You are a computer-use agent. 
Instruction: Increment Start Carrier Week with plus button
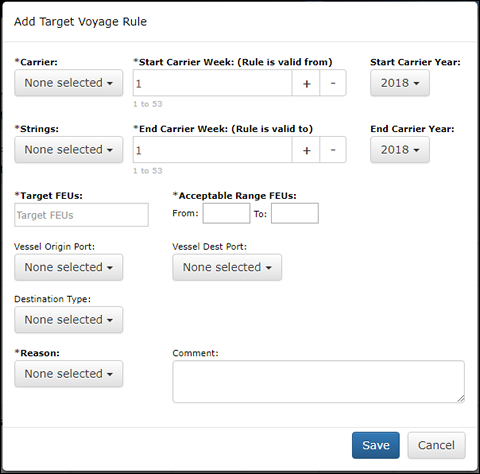[306, 83]
